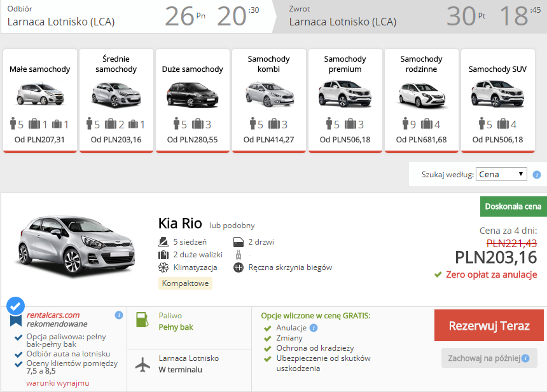This screenshot has width=547, height=392.
Task: Select the Samochody rodzinne category card
Action: (x=422, y=101)
